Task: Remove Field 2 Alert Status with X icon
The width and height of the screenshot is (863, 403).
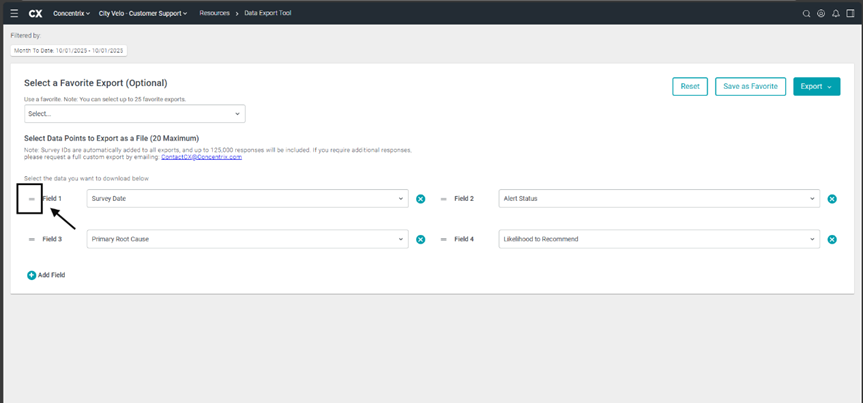Action: pyautogui.click(x=832, y=199)
